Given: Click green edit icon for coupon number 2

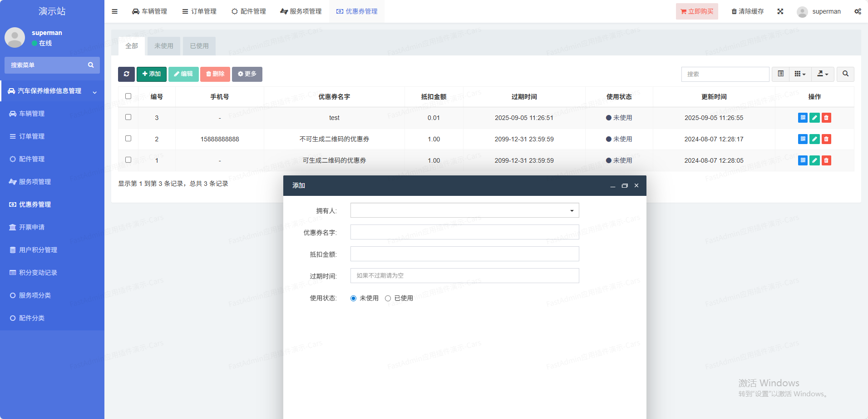Looking at the screenshot, I should point(814,139).
